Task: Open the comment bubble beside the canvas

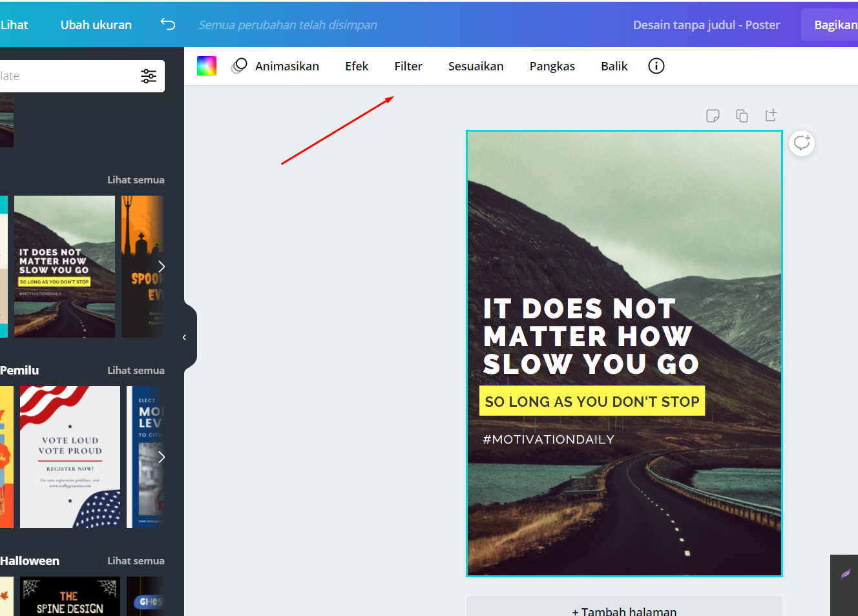Action: point(802,143)
